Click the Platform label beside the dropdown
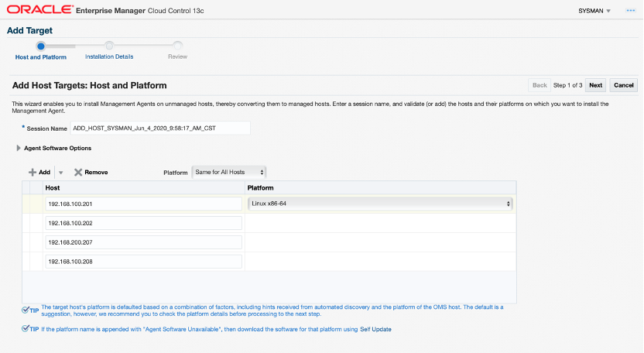This screenshot has height=353, width=644. pyautogui.click(x=176, y=173)
